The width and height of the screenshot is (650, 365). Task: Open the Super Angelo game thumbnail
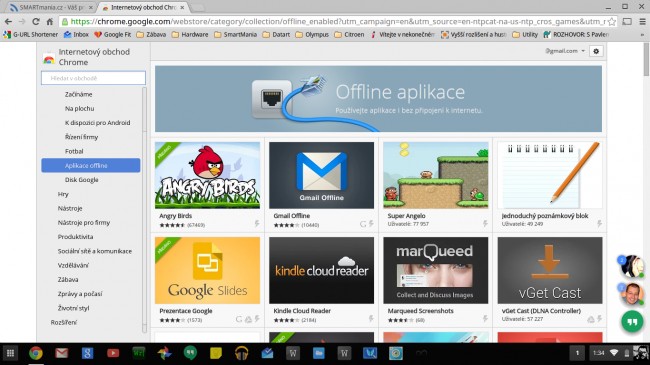(436, 175)
